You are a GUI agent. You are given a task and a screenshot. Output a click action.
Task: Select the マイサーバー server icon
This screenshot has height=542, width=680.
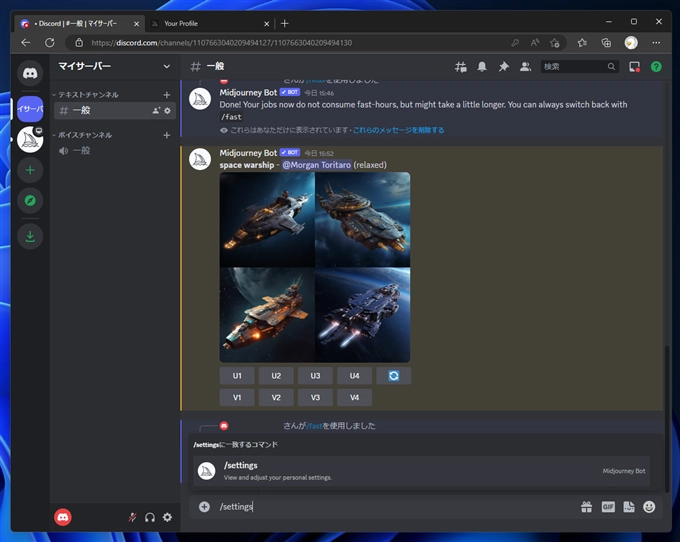30,108
